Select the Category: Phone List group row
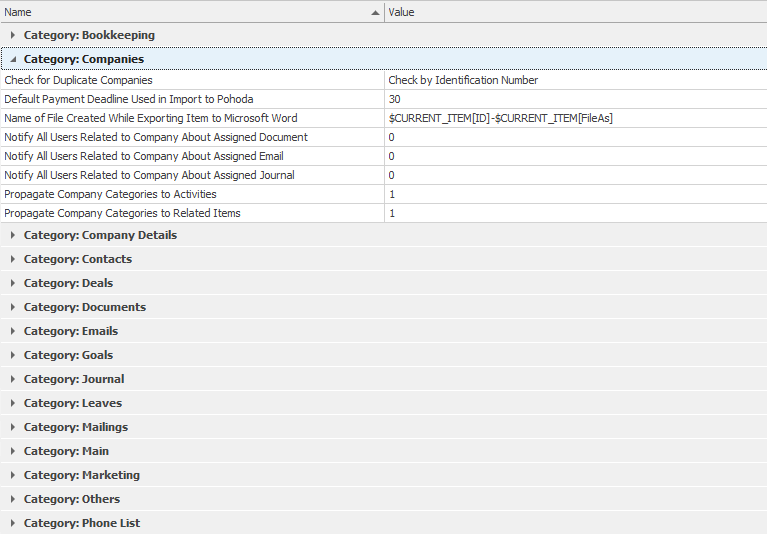The width and height of the screenshot is (767, 534). click(384, 523)
